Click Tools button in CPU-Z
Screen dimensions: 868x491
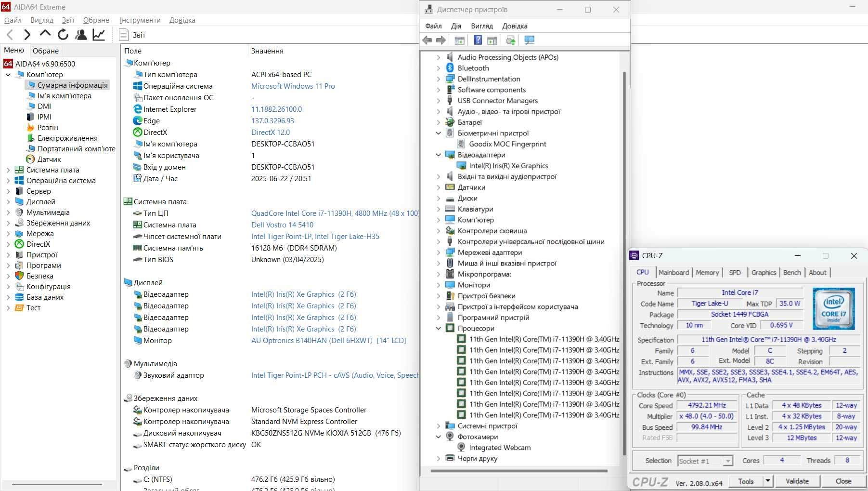click(x=746, y=481)
